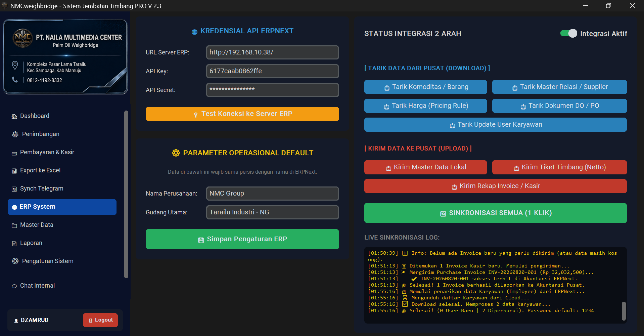Click the 'Kirim Data Ke Pusat (Upload)' heading
The image size is (644, 336).
[418, 149]
